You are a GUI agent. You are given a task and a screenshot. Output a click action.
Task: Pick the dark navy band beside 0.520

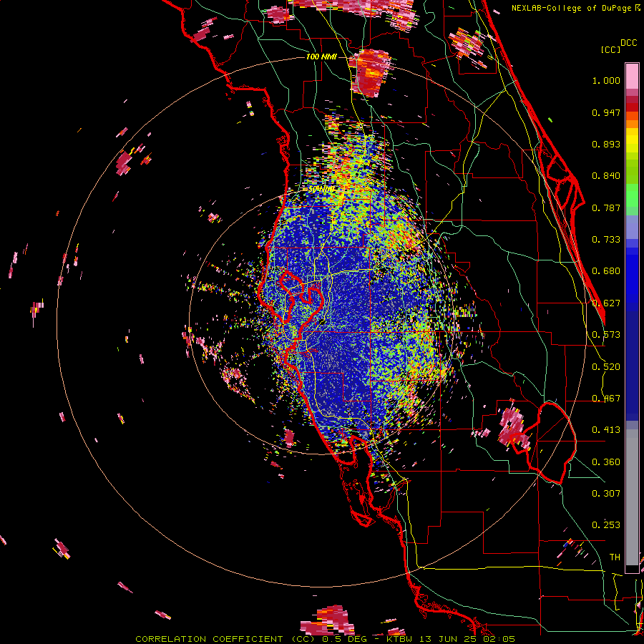(632, 366)
